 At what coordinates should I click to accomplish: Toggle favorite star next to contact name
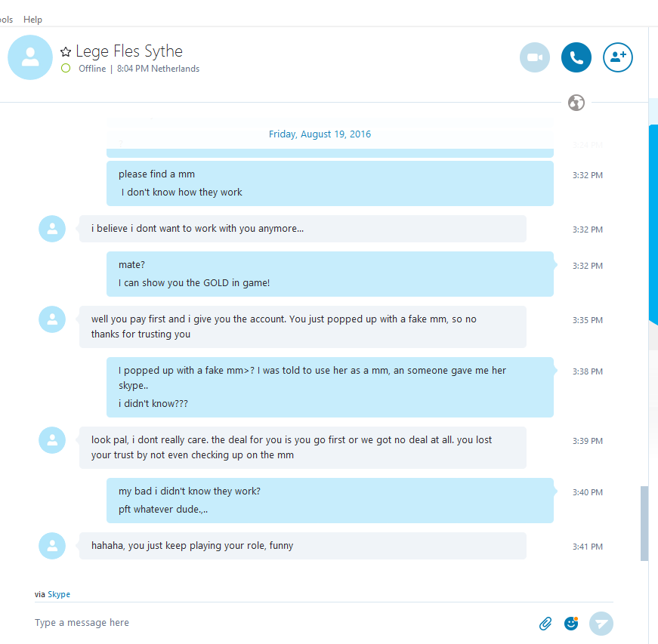[x=66, y=52]
